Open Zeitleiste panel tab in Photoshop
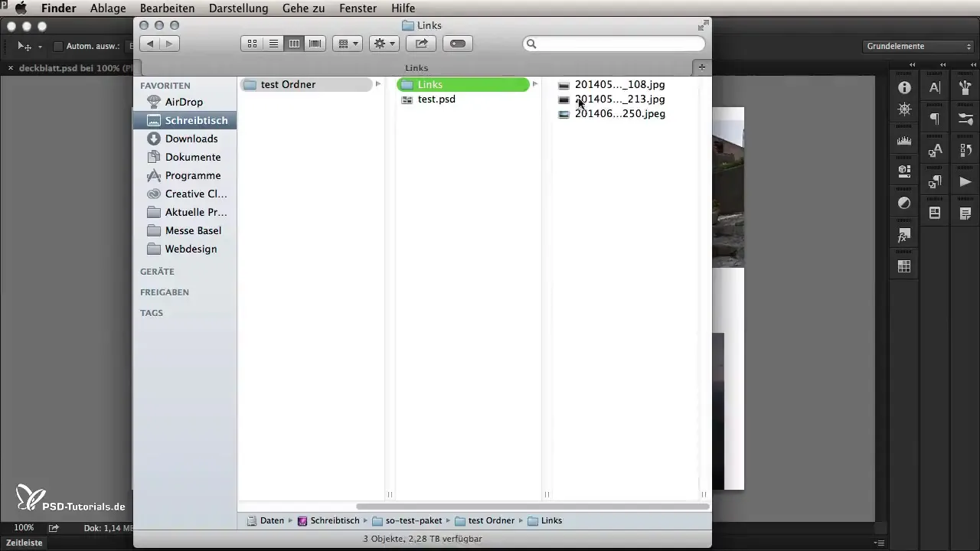Screen dimensions: 980x551 coord(24,543)
